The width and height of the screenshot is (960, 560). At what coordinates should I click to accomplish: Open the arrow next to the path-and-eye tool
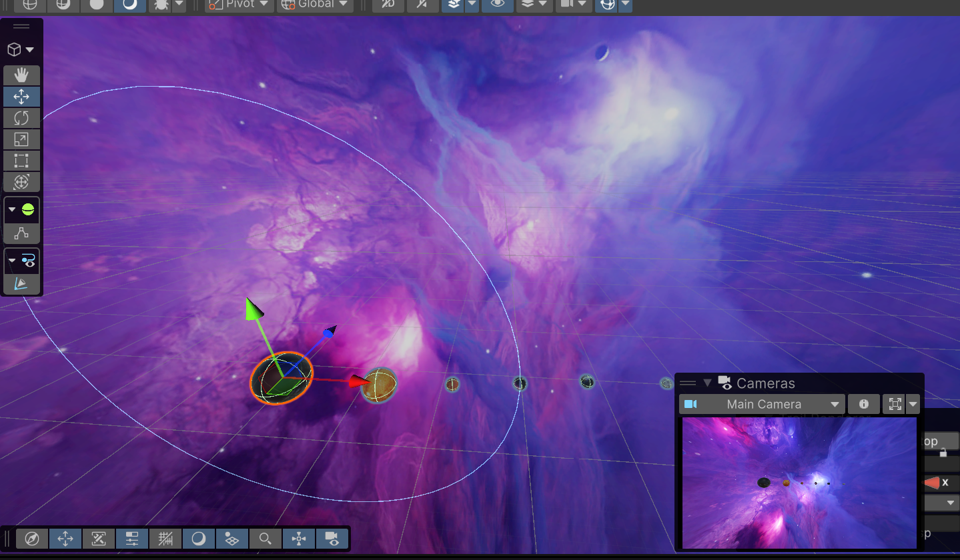point(11,260)
